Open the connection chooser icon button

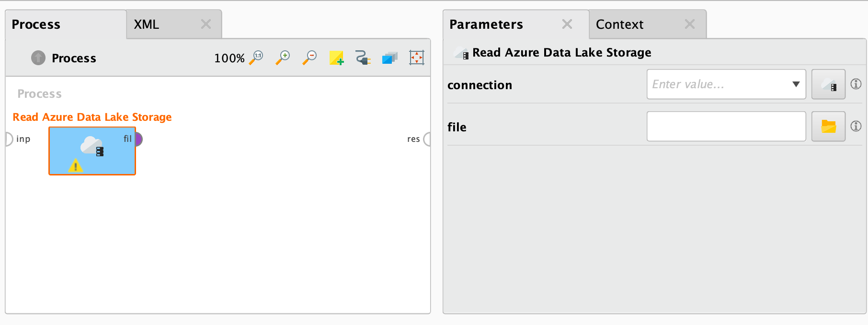tap(828, 84)
